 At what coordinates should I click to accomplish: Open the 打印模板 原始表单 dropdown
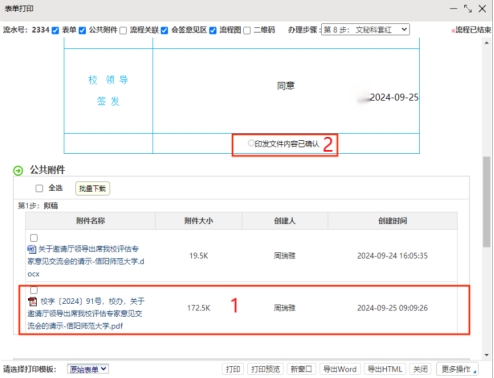tap(88, 369)
